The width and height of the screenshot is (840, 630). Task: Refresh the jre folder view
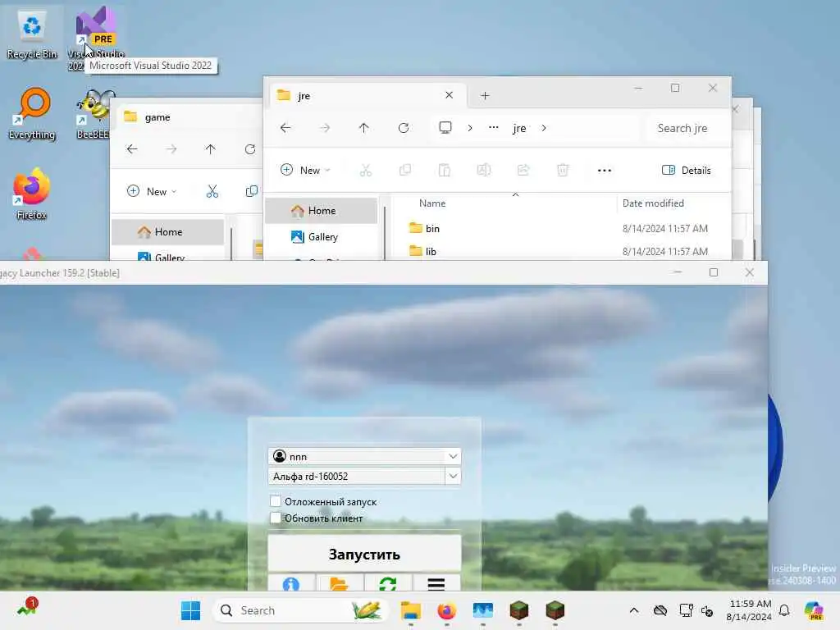[404, 128]
